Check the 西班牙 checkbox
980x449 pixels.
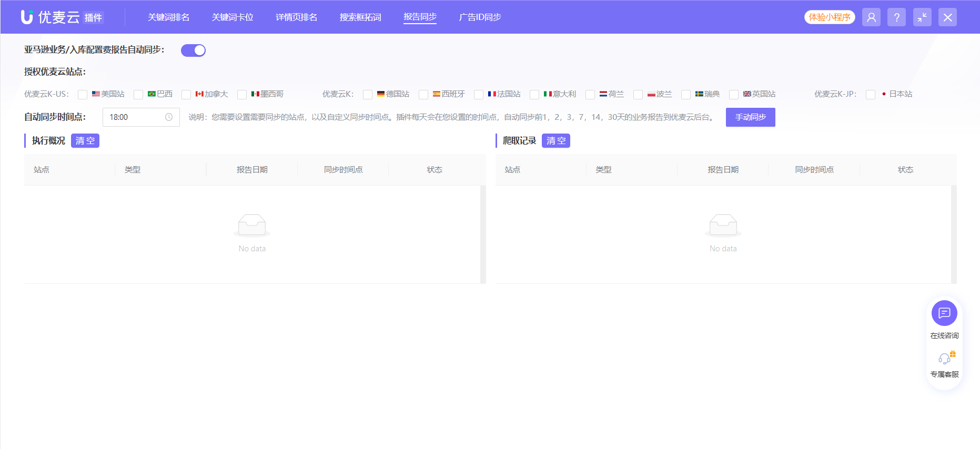coord(423,95)
